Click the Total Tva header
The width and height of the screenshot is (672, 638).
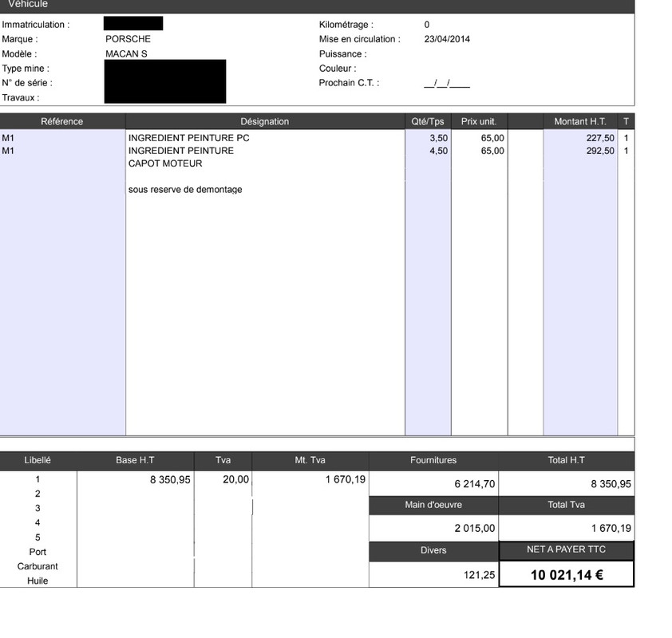coord(566,505)
